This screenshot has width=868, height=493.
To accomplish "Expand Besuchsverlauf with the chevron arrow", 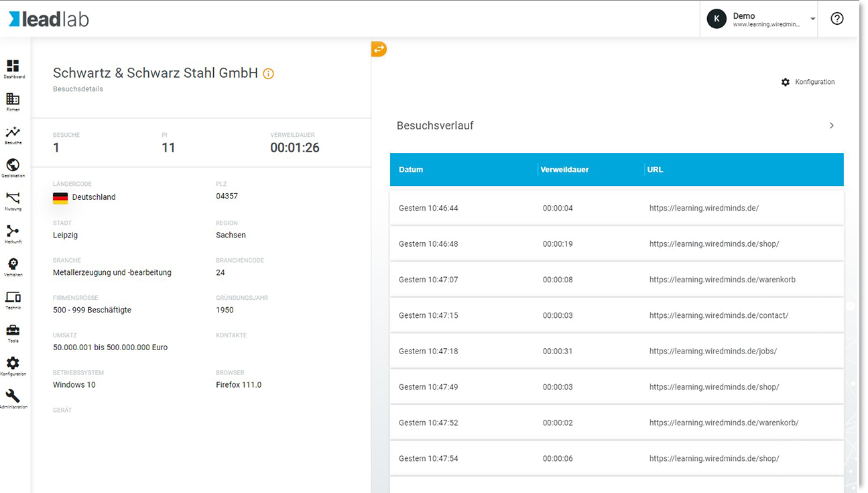I will [x=832, y=125].
